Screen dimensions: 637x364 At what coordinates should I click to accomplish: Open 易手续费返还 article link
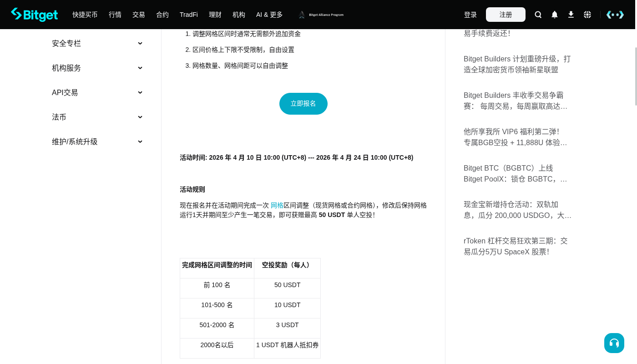point(487,33)
